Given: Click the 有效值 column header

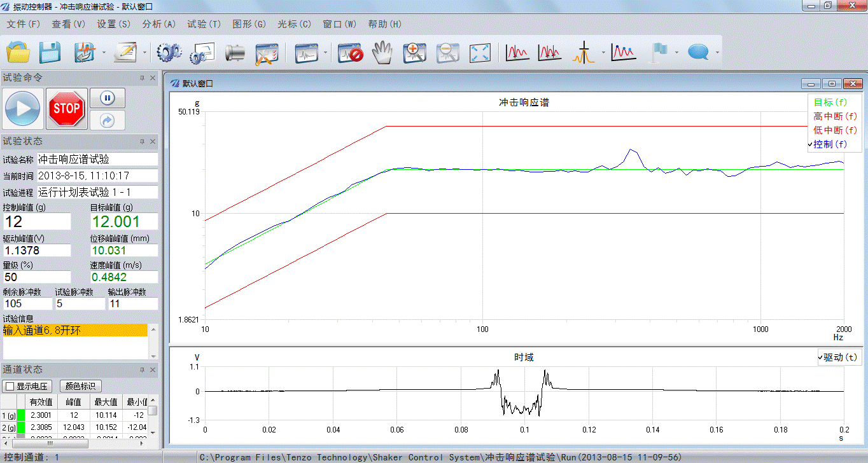Looking at the screenshot, I should [40, 402].
